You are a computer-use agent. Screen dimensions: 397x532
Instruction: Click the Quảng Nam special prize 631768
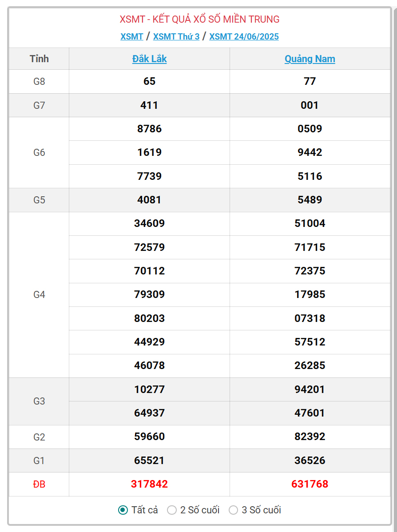tap(310, 484)
